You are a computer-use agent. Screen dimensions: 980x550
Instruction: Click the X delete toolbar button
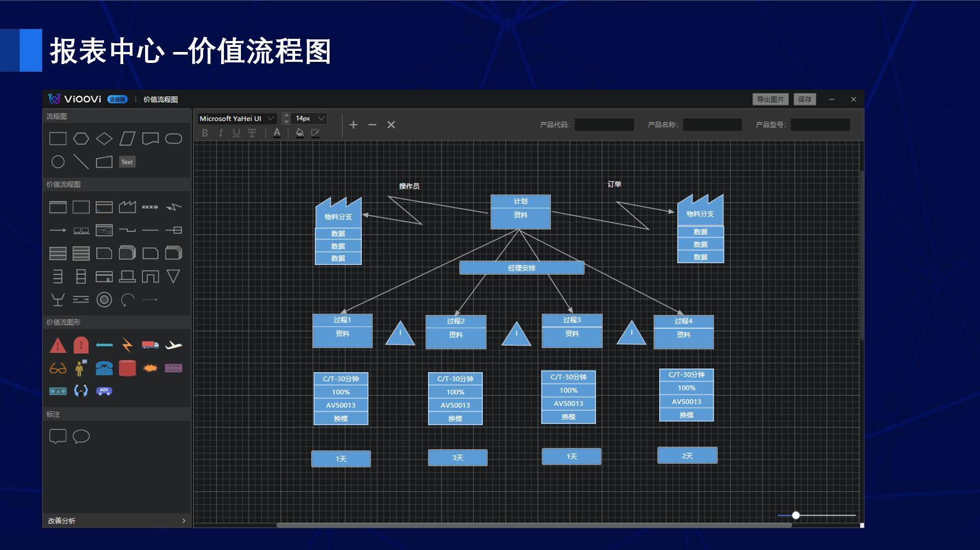(391, 125)
